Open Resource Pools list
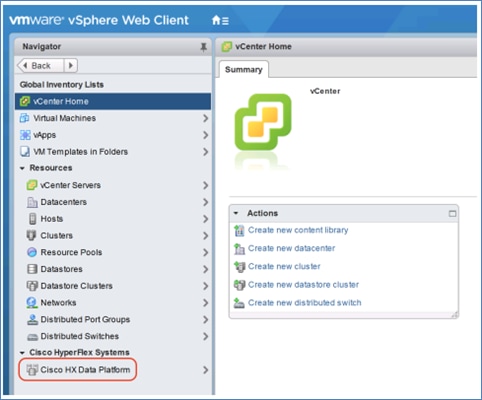 pyautogui.click(x=113, y=252)
